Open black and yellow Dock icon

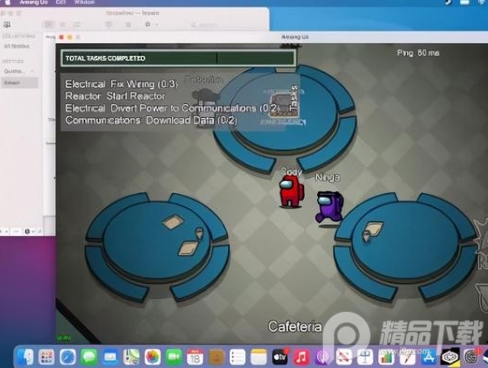[x=450, y=358]
